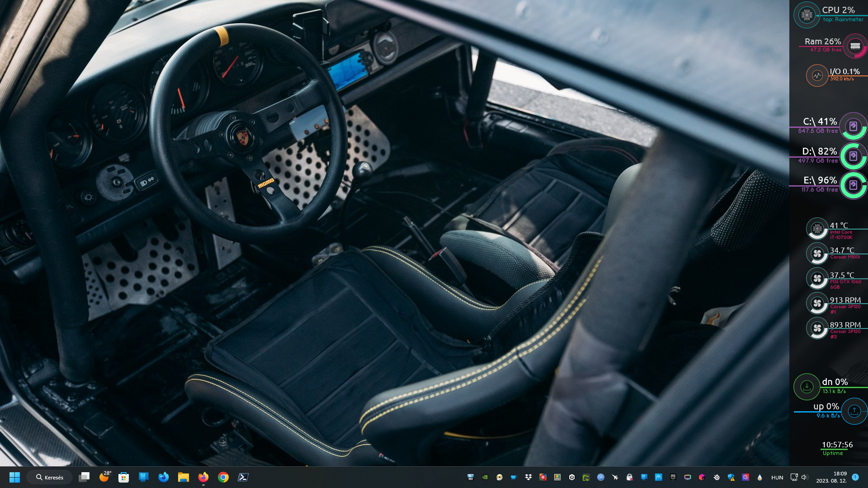The image size is (868, 488).
Task: Open SteelSeries tray icon
Action: [x=717, y=477]
